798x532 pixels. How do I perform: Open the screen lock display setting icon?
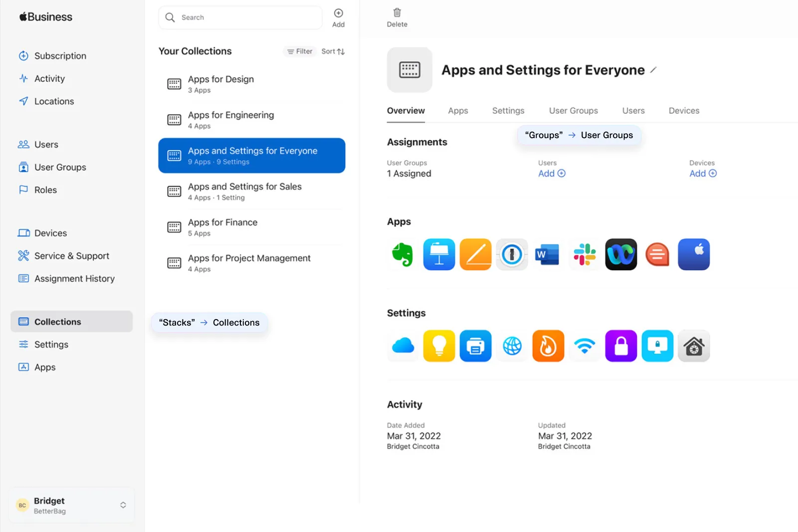click(657, 346)
